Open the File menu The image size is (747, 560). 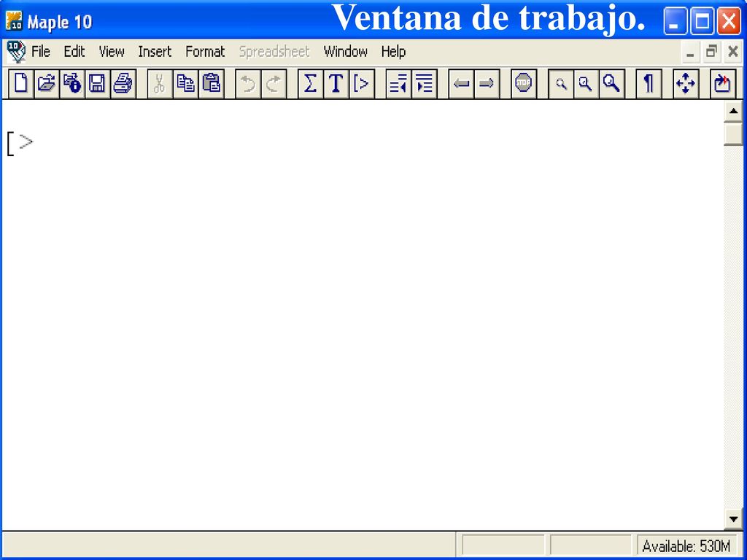pyautogui.click(x=41, y=52)
